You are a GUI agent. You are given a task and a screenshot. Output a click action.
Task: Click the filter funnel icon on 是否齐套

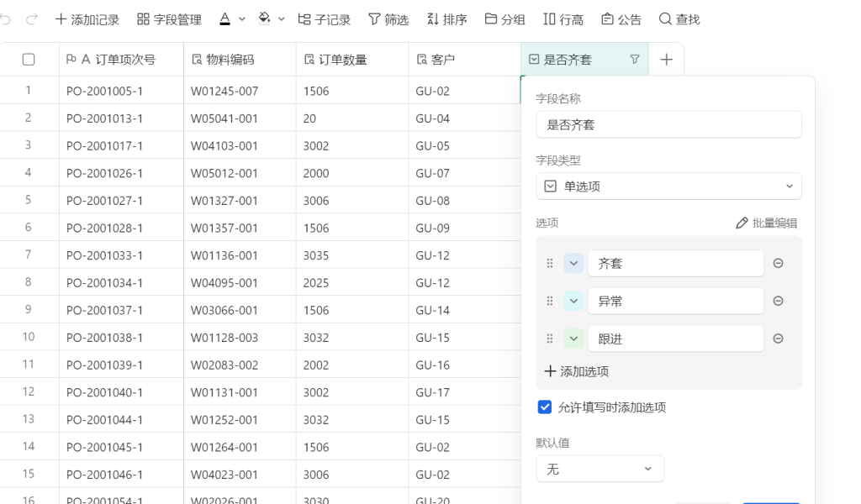click(x=635, y=60)
